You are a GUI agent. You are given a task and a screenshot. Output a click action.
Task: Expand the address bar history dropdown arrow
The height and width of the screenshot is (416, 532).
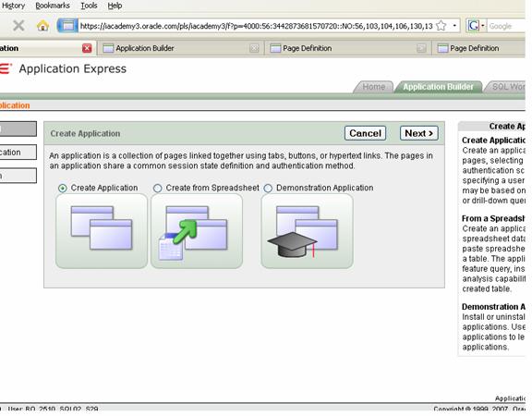pyautogui.click(x=454, y=26)
